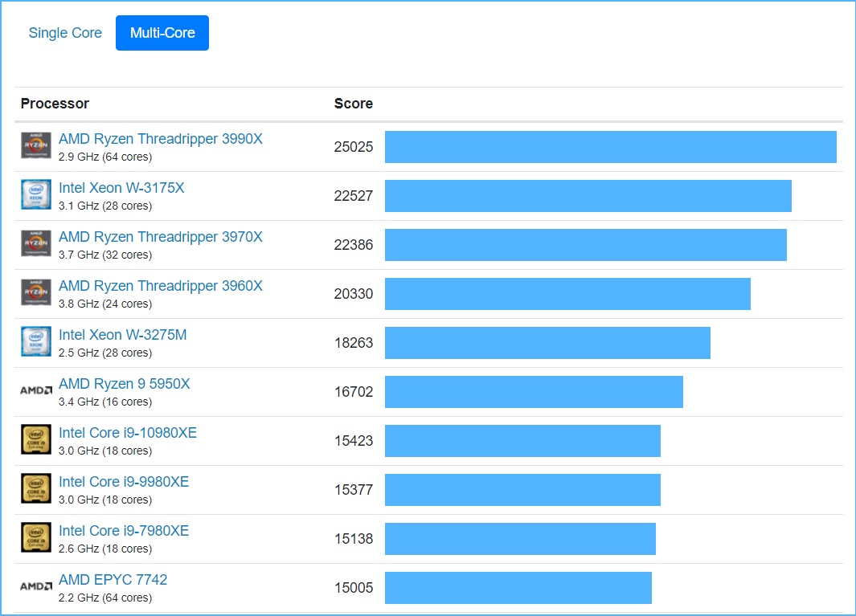Click the spec text under Intel Core i9-10980XE
The height and width of the screenshot is (616, 856).
tap(105, 451)
